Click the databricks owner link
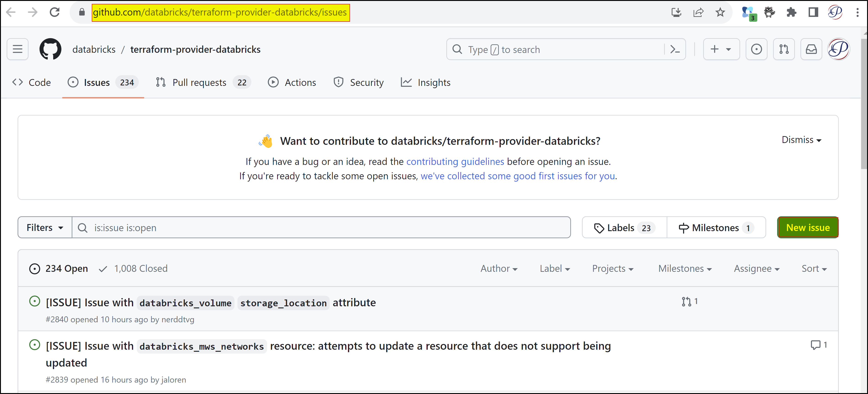868x394 pixels. tap(94, 49)
